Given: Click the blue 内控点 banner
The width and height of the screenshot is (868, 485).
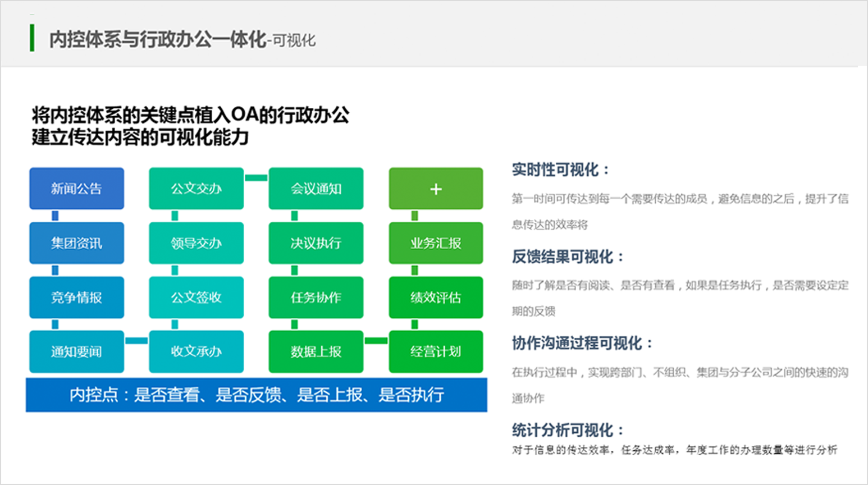Looking at the screenshot, I should (x=256, y=395).
